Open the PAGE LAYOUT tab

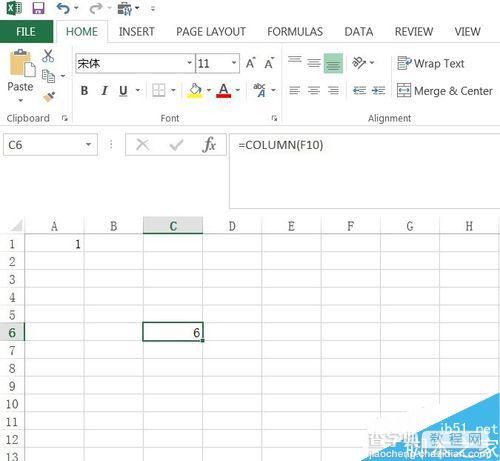(211, 32)
